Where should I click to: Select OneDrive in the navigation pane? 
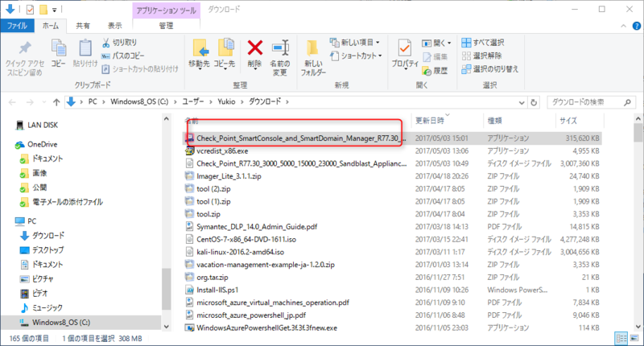tap(43, 145)
